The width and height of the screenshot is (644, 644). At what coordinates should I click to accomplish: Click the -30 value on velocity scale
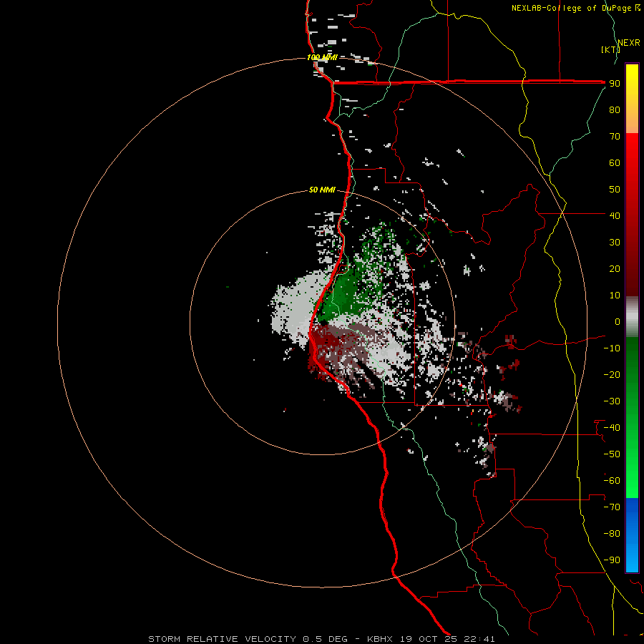612,401
